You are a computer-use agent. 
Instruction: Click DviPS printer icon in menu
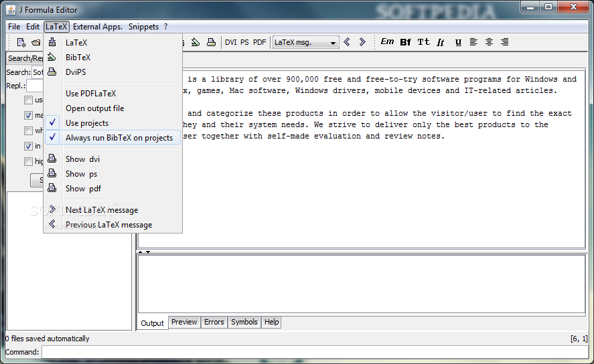click(x=52, y=72)
